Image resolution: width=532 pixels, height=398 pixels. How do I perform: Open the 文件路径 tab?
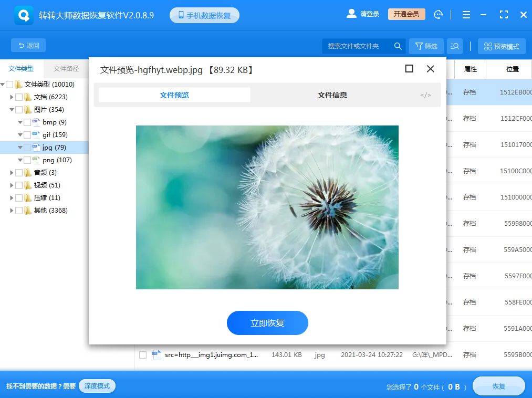[x=66, y=69]
